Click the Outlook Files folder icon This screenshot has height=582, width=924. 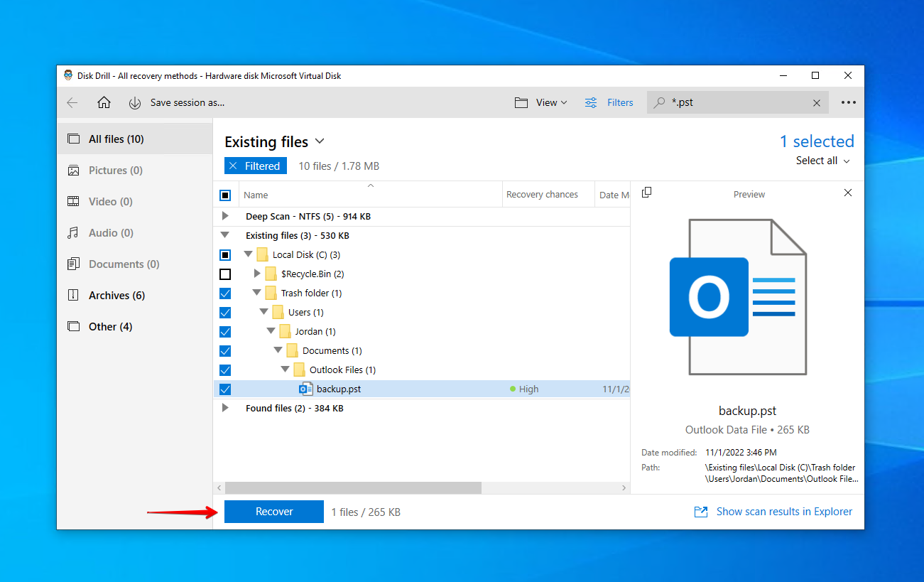pyautogui.click(x=299, y=370)
